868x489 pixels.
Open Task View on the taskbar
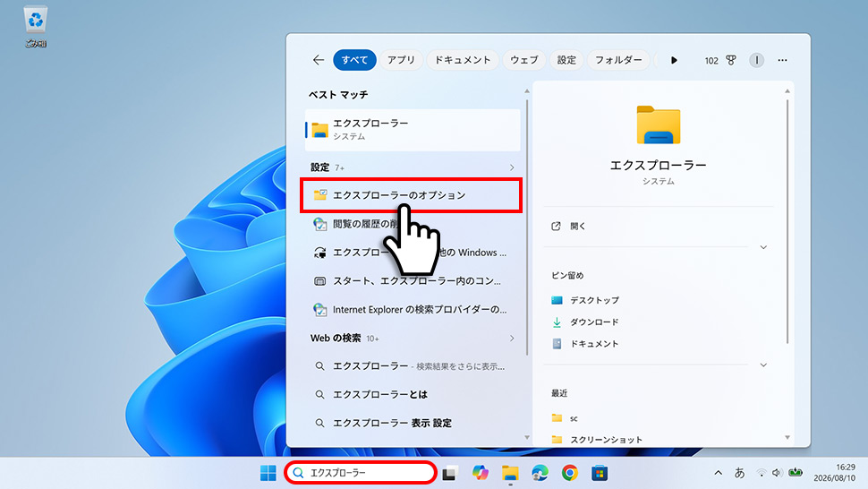coord(449,473)
